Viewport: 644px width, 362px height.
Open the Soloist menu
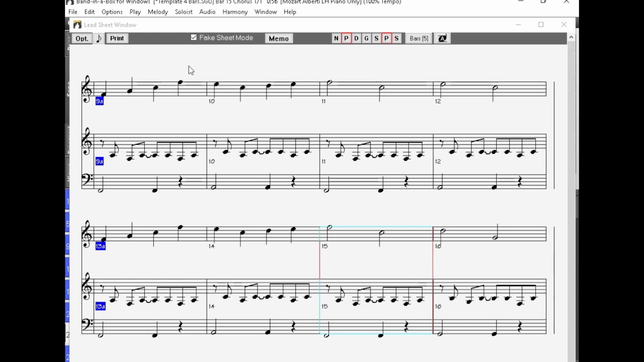pyautogui.click(x=184, y=12)
